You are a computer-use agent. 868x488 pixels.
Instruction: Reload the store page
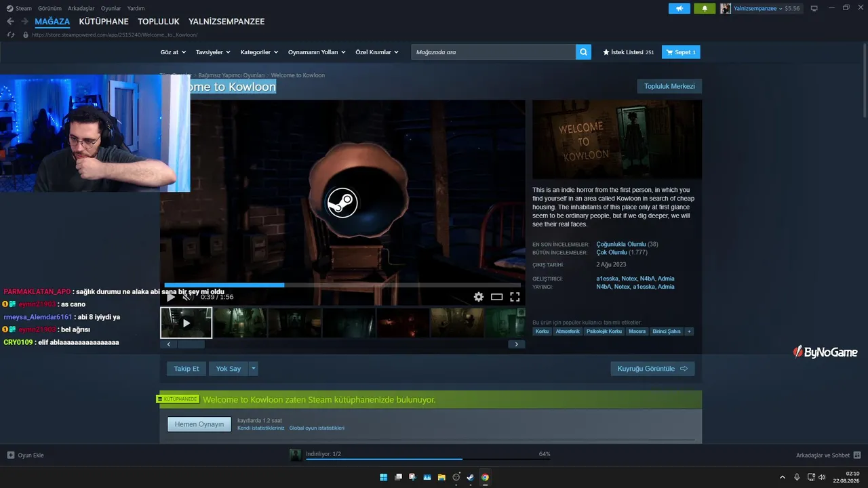pyautogui.click(x=10, y=35)
